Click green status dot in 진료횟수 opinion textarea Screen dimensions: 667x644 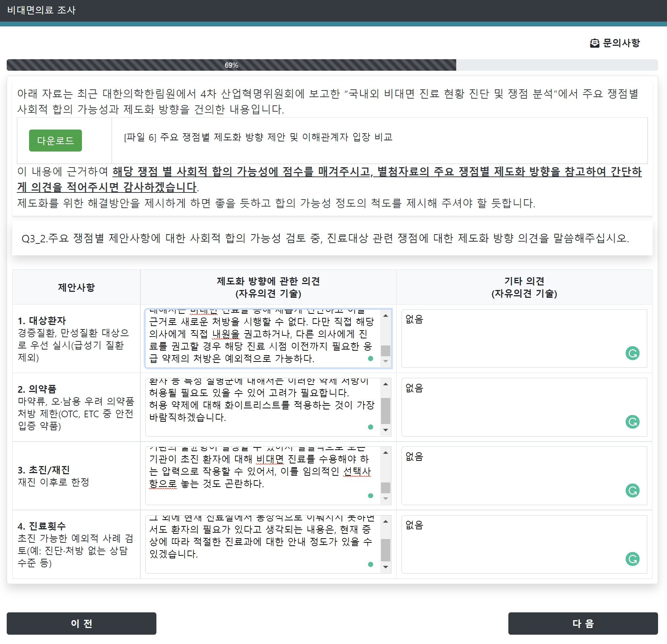coord(370,564)
